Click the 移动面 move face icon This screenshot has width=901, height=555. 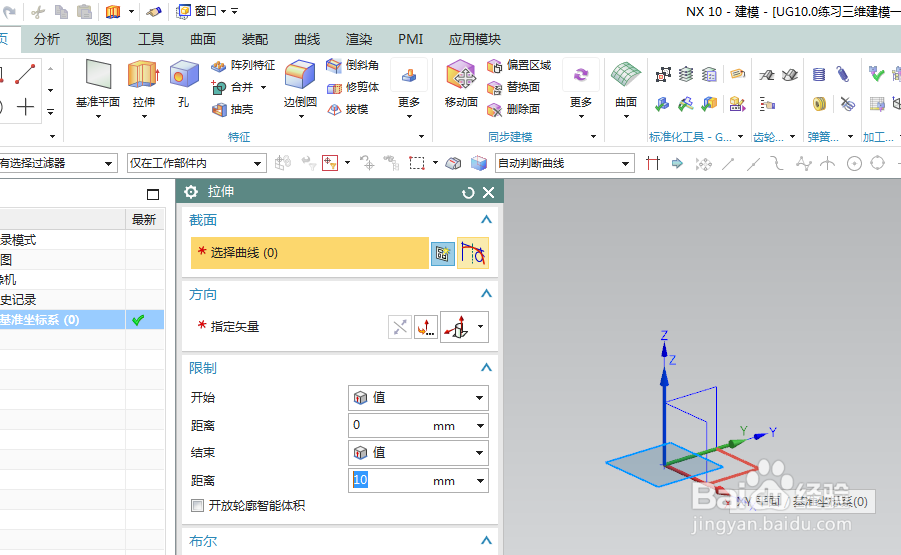point(461,75)
